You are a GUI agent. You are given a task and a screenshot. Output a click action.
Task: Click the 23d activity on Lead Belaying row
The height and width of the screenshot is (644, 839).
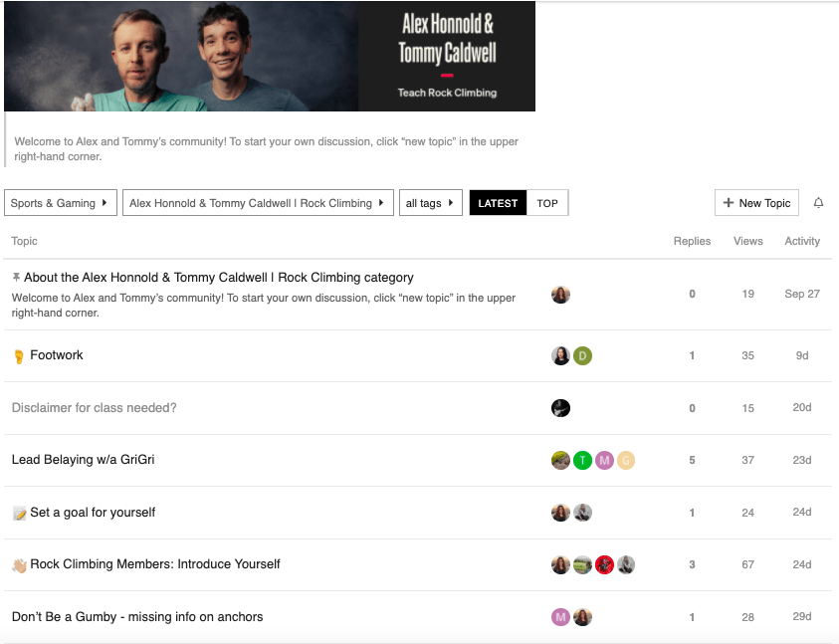point(802,460)
